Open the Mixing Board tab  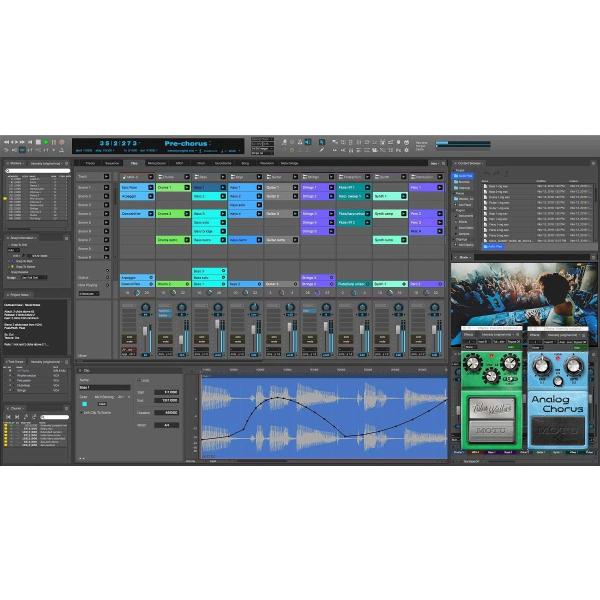tap(157, 162)
